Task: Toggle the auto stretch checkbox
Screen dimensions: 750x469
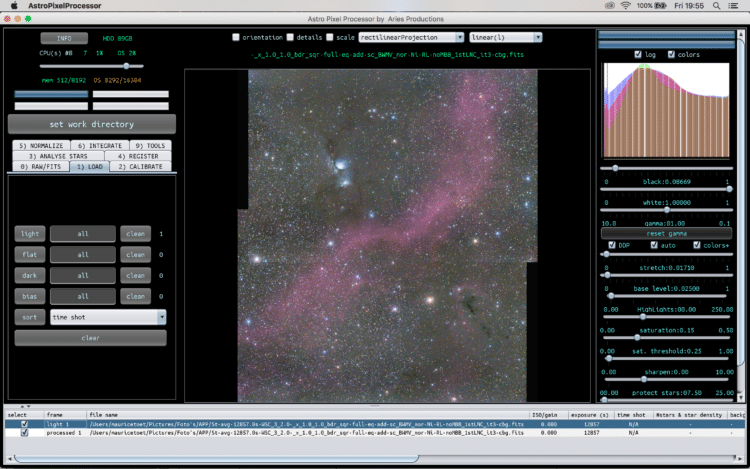Action: point(654,245)
